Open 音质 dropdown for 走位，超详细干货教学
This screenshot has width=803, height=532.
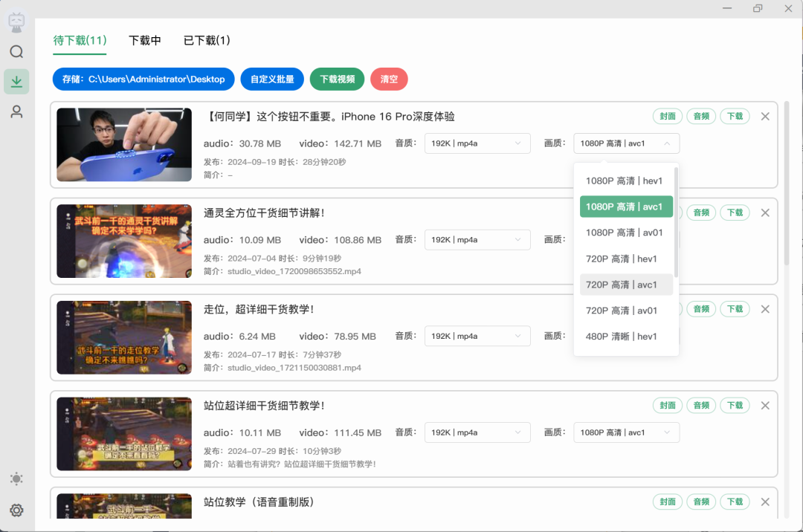[477, 336]
